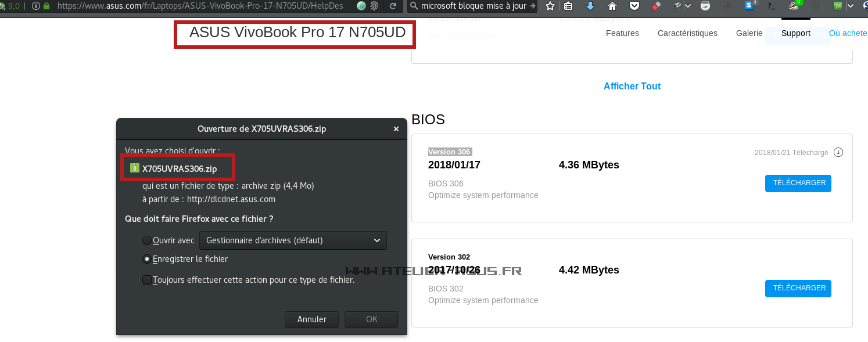Open the Skype extension icon showing badge 3

(748, 6)
